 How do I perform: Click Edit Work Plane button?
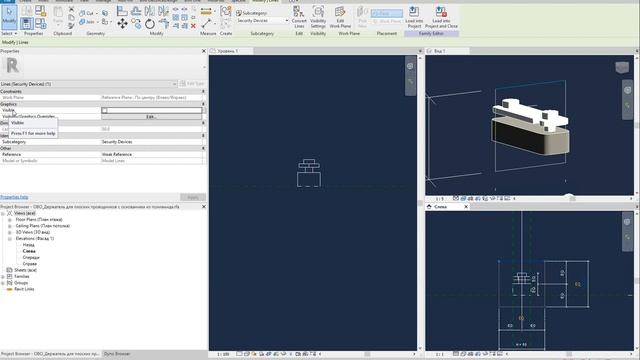[340, 17]
